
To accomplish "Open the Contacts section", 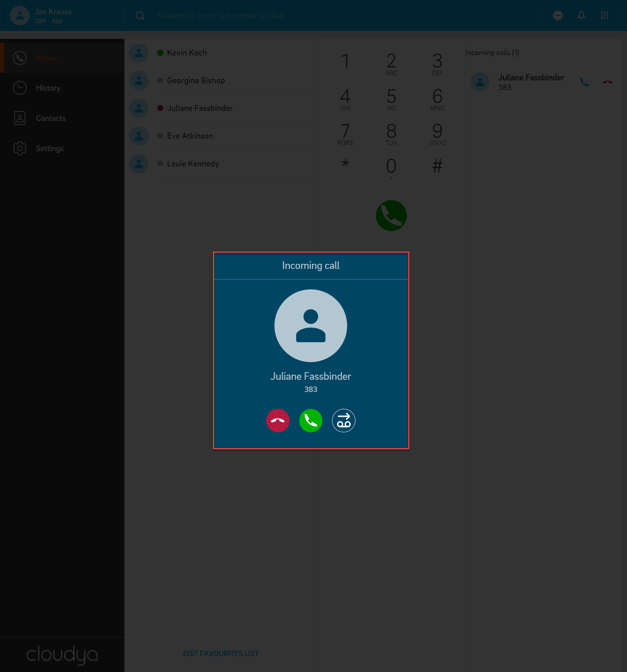I will click(51, 118).
